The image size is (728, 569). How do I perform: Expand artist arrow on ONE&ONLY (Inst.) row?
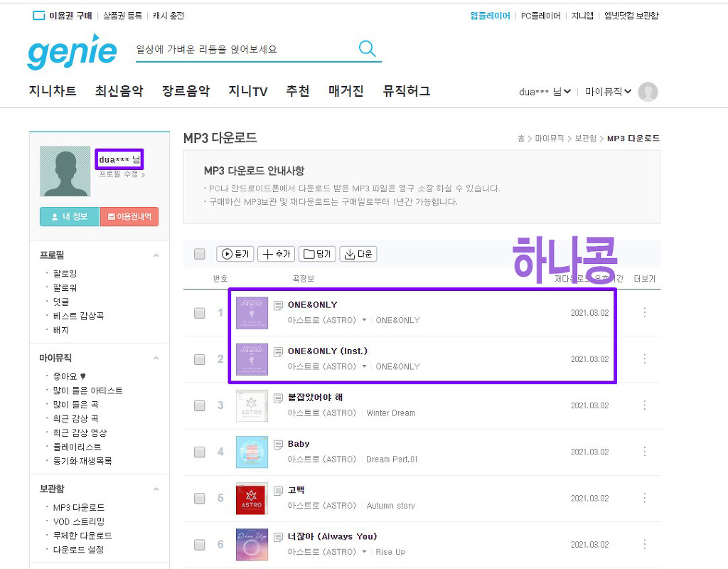pos(365,366)
